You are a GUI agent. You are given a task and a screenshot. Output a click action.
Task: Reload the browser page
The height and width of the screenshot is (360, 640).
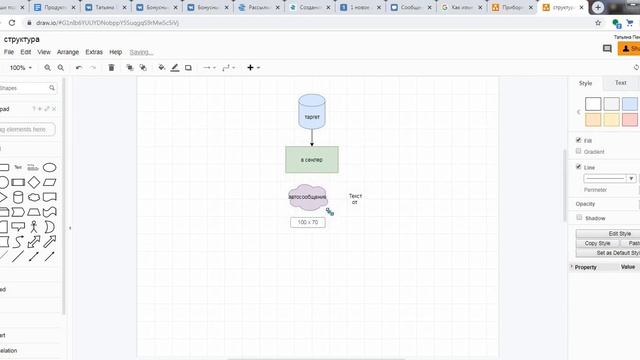tap(12, 23)
